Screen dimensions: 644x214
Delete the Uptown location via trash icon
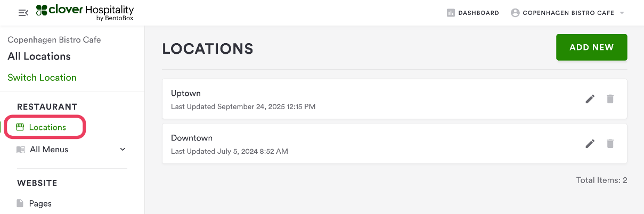coord(610,99)
